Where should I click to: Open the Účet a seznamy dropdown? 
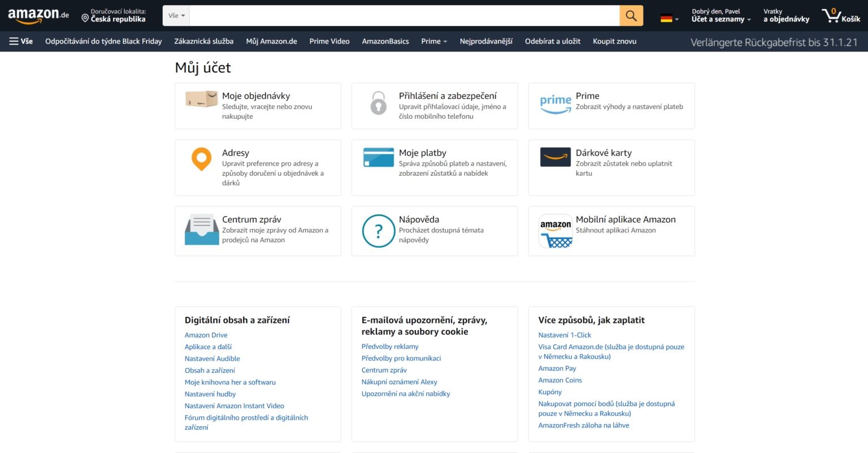pos(719,15)
